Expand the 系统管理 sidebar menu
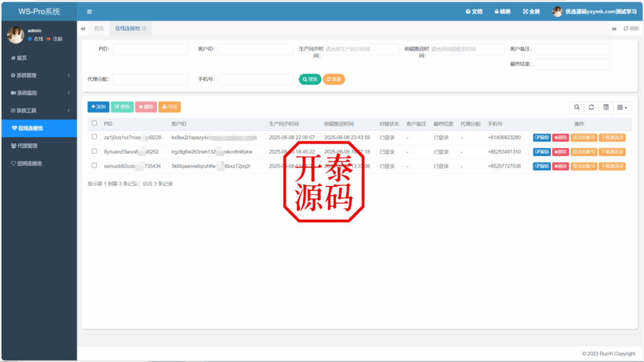Image resolution: width=644 pixels, height=362 pixels. [x=39, y=76]
